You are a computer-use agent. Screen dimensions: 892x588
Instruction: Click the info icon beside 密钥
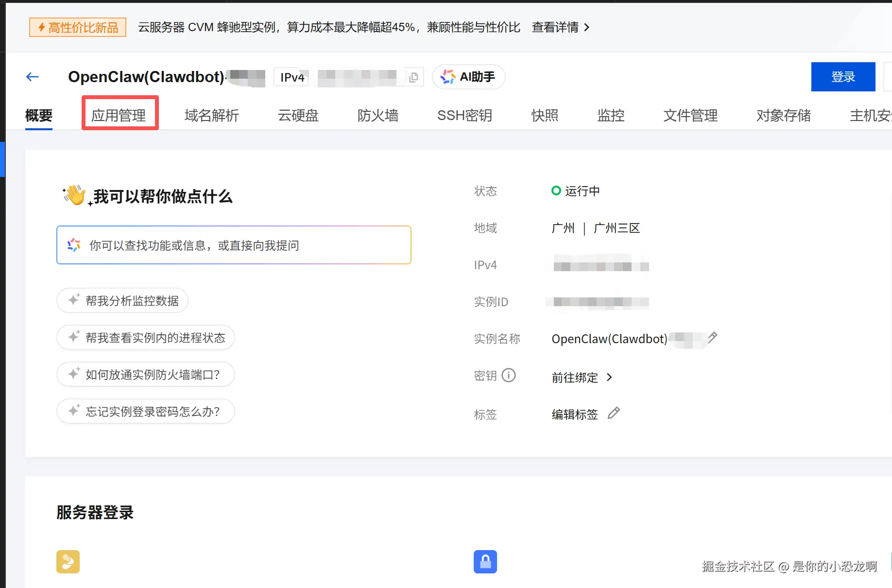click(509, 376)
